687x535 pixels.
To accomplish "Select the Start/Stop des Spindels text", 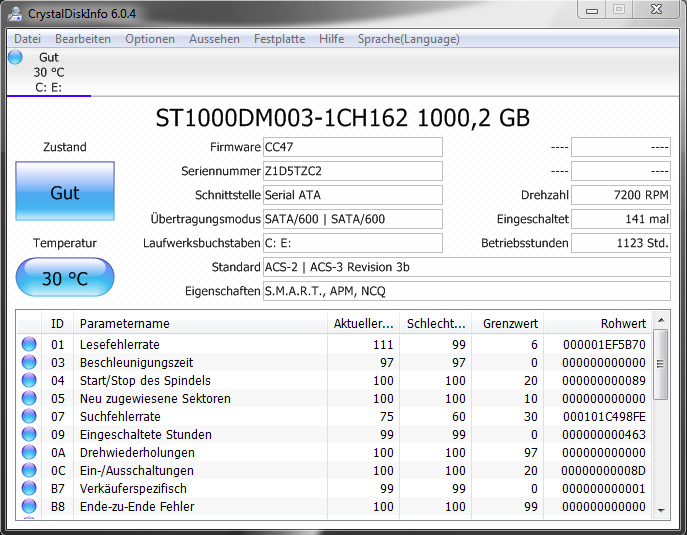I will 145,380.
